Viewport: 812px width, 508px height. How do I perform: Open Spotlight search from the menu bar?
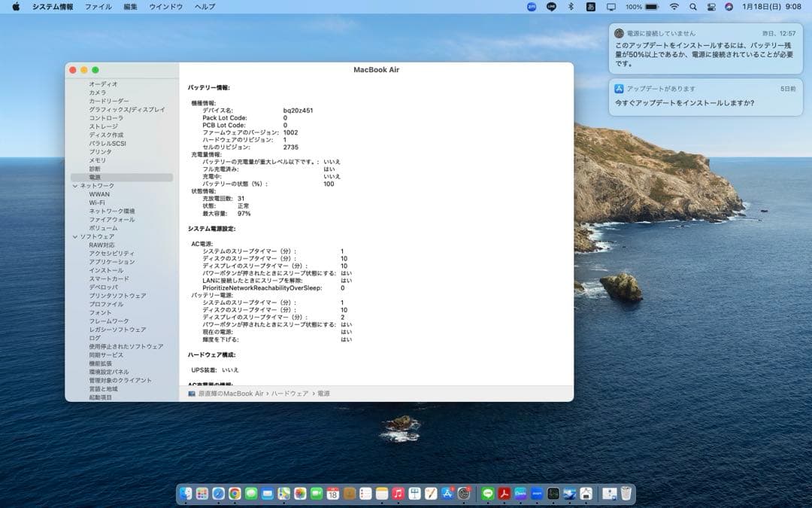(x=693, y=7)
